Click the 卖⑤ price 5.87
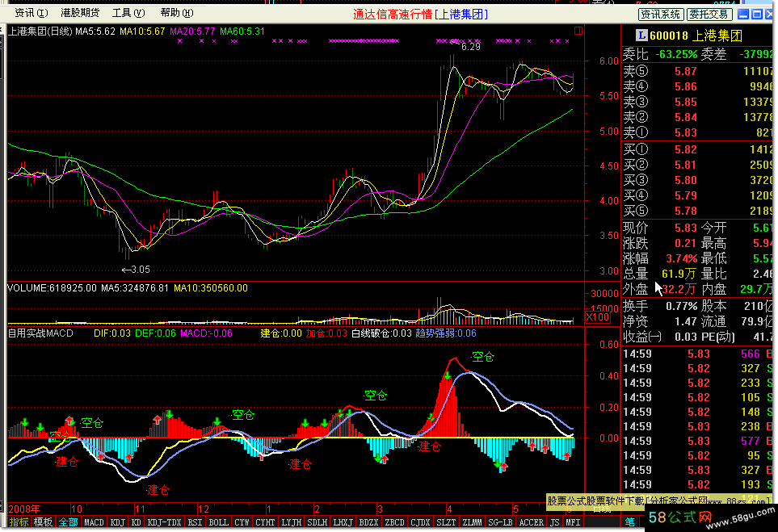Image resolution: width=778 pixels, height=532 pixels. 686,71
